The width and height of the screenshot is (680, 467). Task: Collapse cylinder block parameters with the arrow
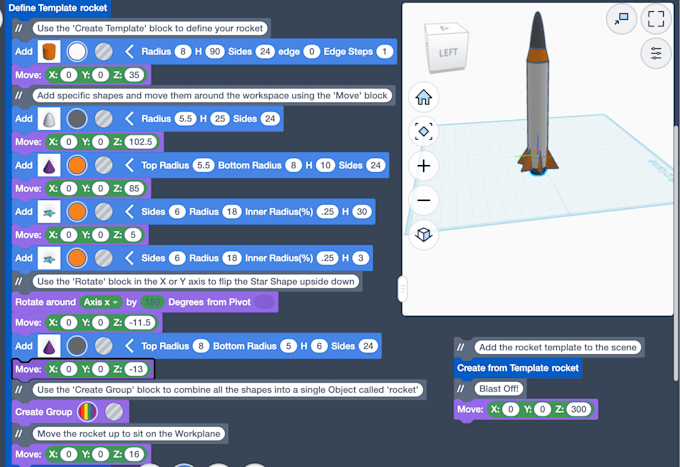(x=129, y=52)
